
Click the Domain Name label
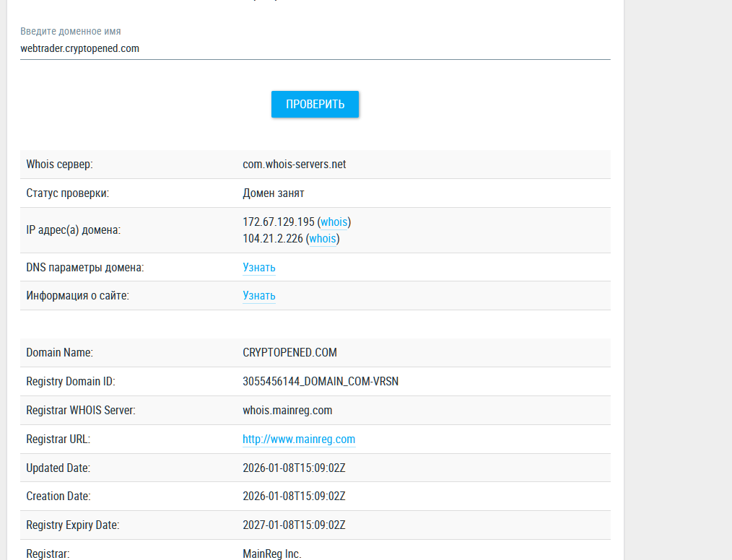(59, 353)
